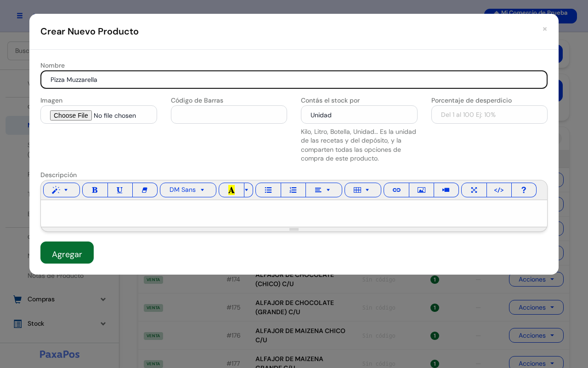Open the editor help dialog

[x=524, y=190]
